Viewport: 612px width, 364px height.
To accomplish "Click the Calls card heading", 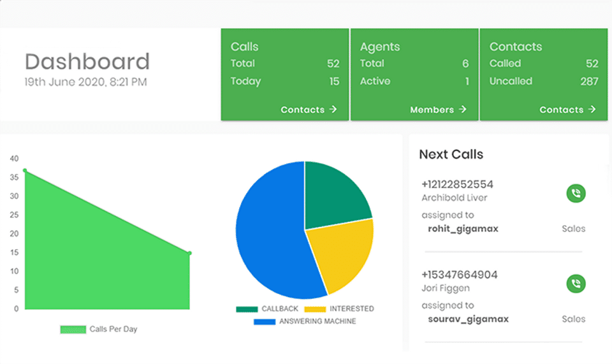I will pyautogui.click(x=244, y=47).
